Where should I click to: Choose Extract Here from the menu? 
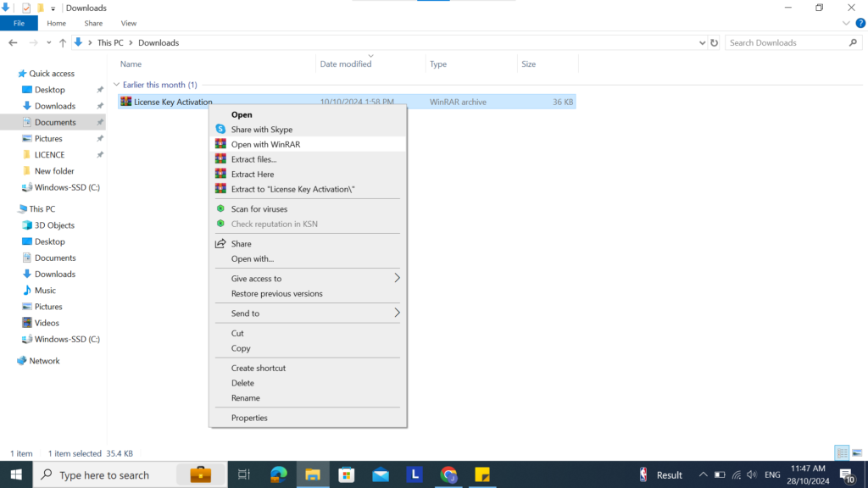[x=308, y=175]
